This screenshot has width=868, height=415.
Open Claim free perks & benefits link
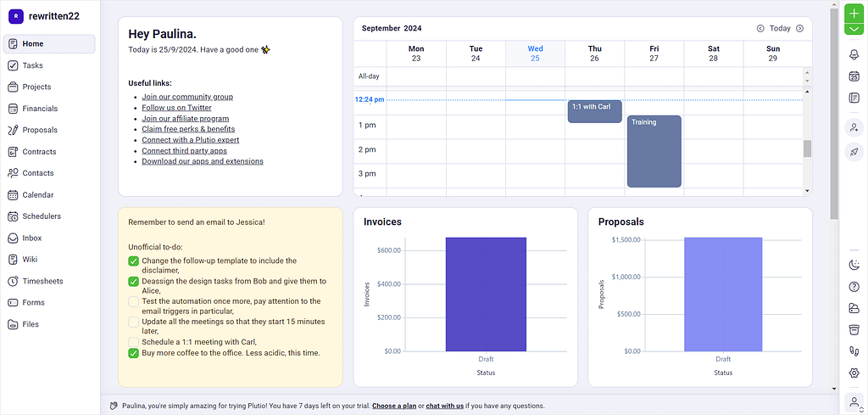(188, 129)
